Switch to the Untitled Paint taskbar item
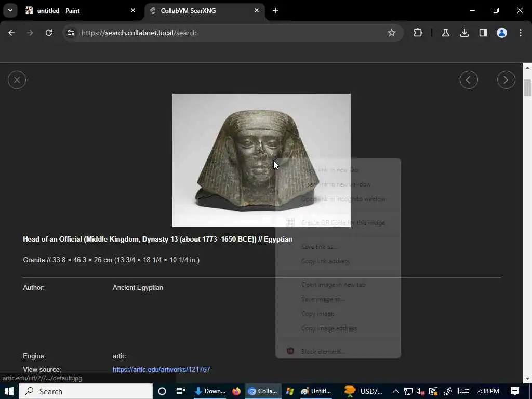 click(x=316, y=391)
